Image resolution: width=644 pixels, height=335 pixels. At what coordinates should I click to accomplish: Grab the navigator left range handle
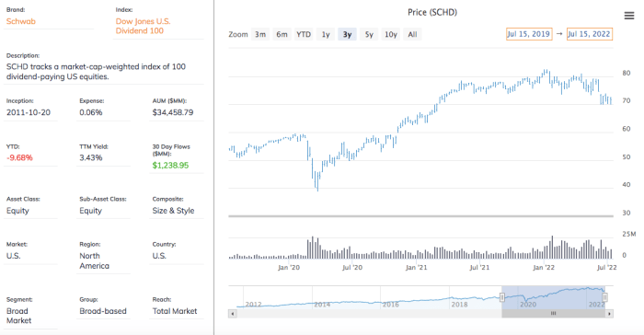pyautogui.click(x=502, y=297)
